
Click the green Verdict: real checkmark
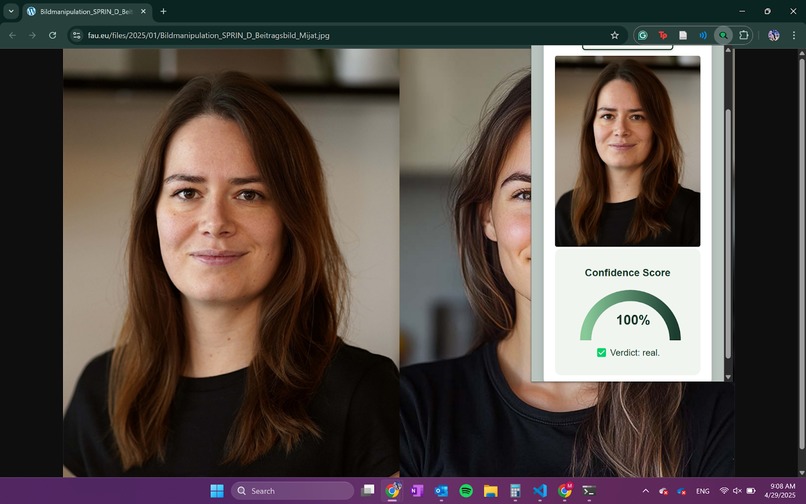tap(601, 352)
